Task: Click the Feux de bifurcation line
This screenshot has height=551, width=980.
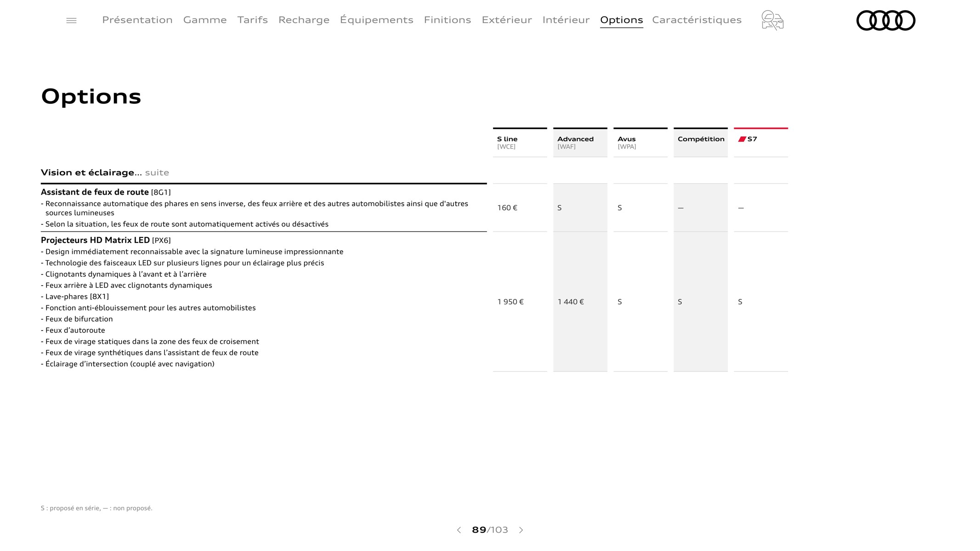Action: (77, 319)
